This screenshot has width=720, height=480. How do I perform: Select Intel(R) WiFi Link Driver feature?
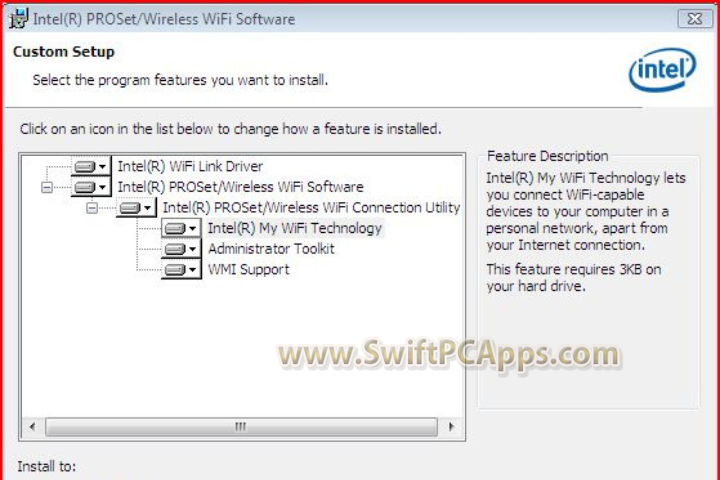[190, 166]
